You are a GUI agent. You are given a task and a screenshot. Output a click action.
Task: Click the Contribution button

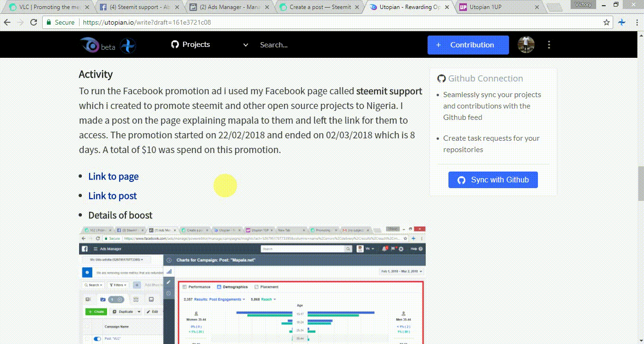pos(468,45)
